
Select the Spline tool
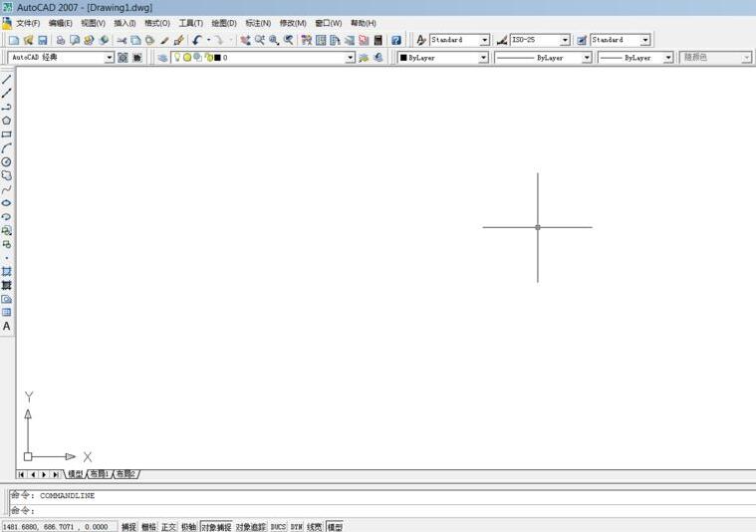pyautogui.click(x=7, y=189)
